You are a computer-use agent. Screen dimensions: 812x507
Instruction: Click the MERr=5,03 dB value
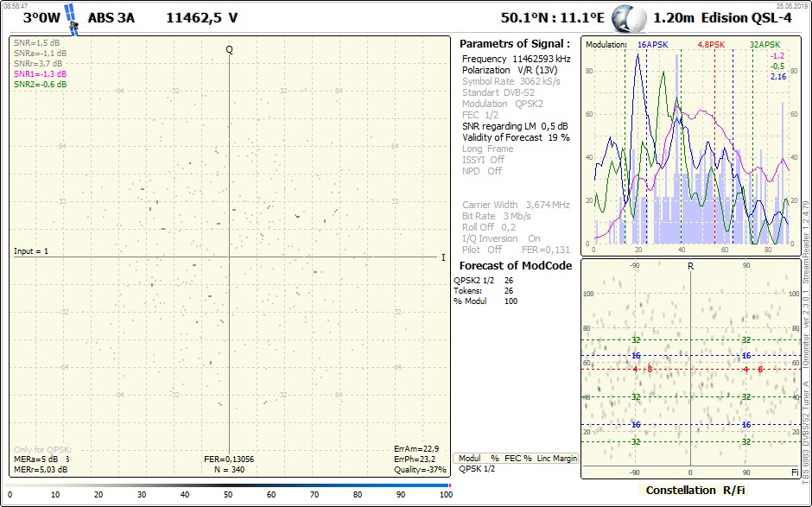point(41,470)
